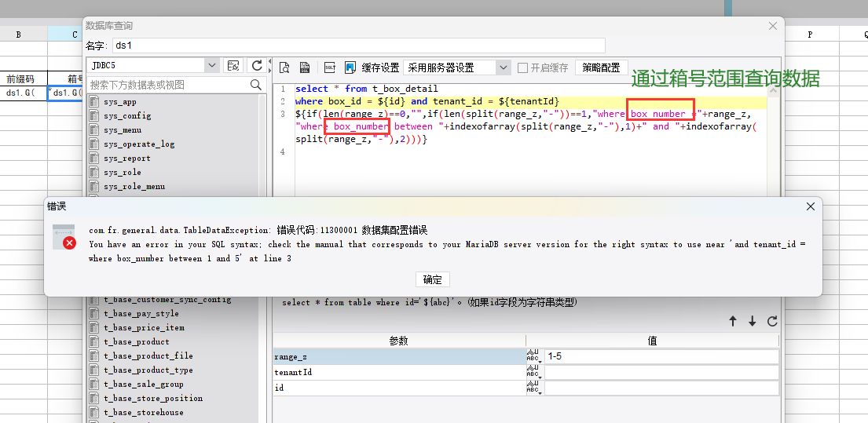The height and width of the screenshot is (423, 868).
Task: Click the refresh tables icon beside JDBC5
Action: (257, 65)
